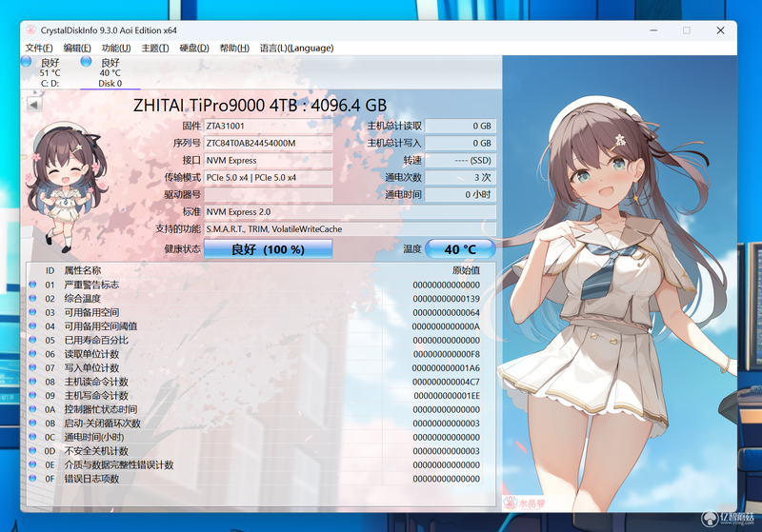Viewport: 762px width, 532px height.
Task: Click raw value 000000000000F8
Action: (446, 354)
